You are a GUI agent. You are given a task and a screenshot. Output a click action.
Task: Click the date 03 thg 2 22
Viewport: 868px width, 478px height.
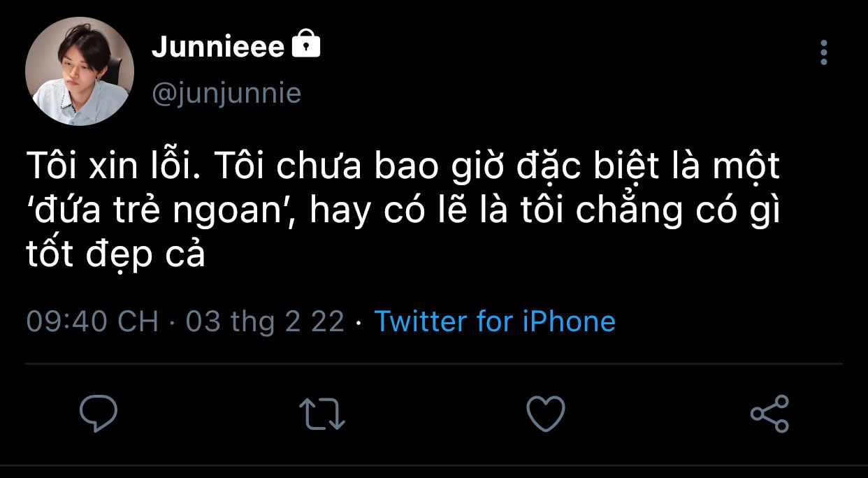265,321
